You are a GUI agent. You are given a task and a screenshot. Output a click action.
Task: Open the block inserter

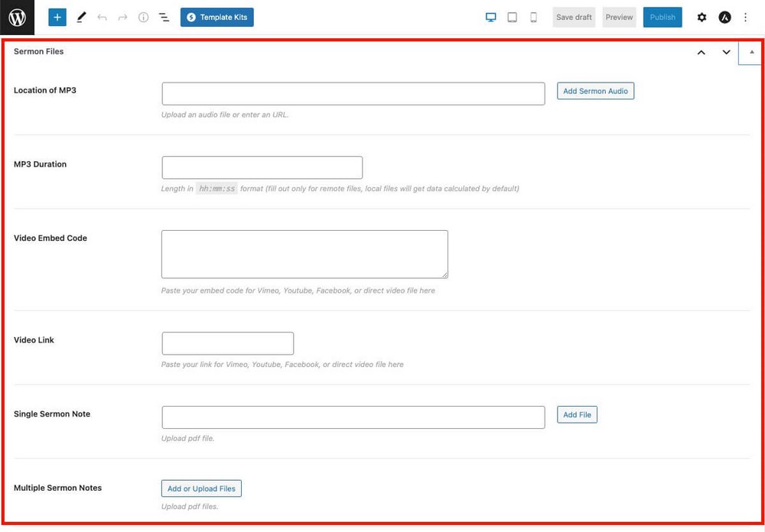pyautogui.click(x=57, y=17)
